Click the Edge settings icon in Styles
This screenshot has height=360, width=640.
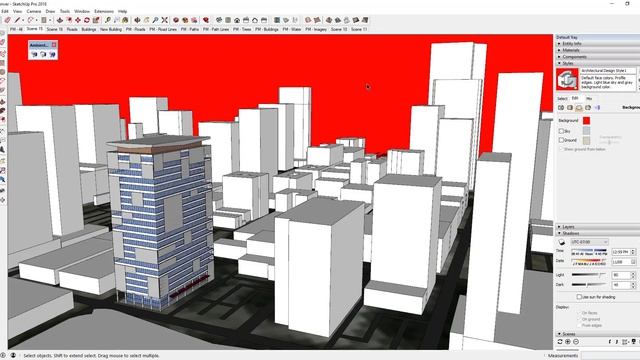[x=561, y=108]
